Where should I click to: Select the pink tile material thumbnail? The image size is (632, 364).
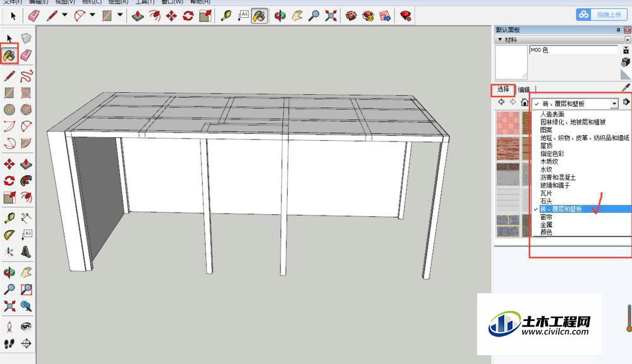[x=508, y=123]
